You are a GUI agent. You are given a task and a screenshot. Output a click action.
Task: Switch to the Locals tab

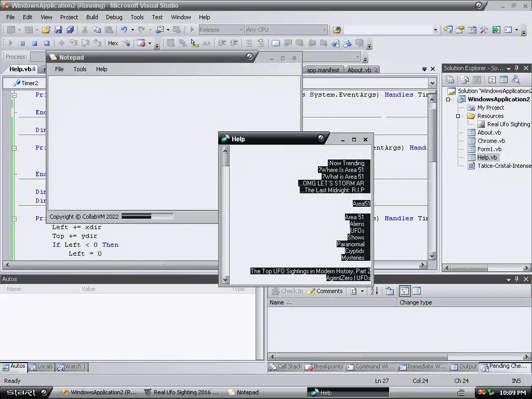tap(41, 367)
